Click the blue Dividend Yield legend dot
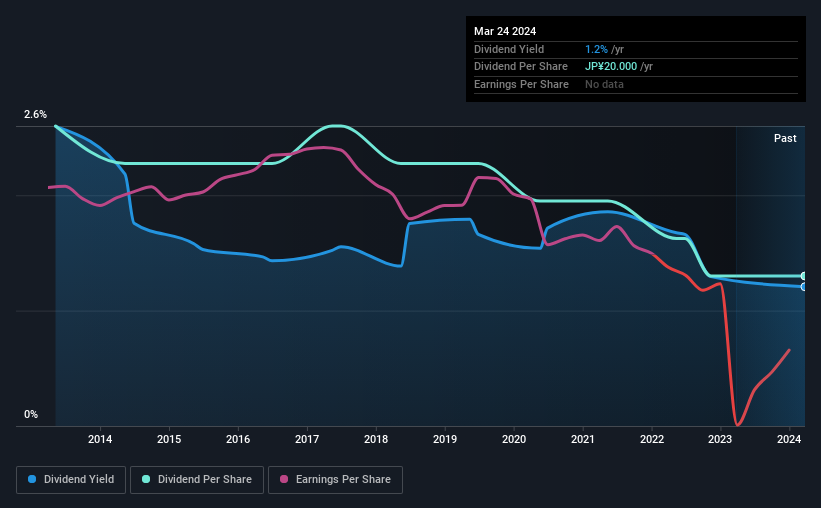821x508 pixels. pyautogui.click(x=32, y=479)
